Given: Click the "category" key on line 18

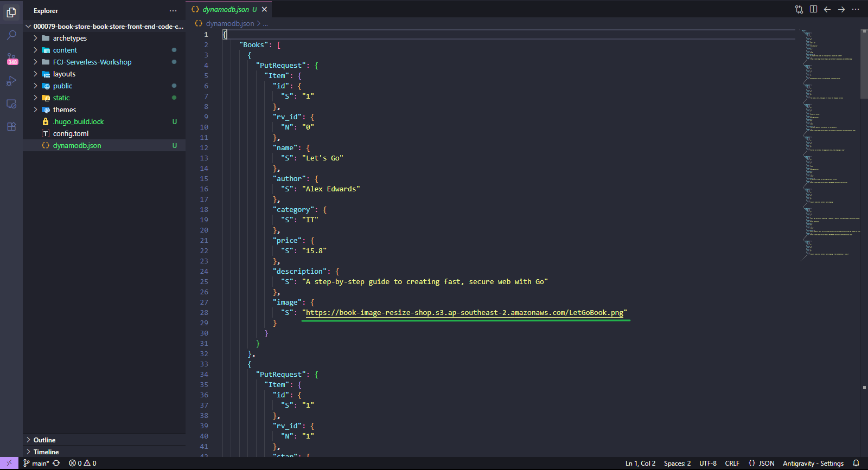Looking at the screenshot, I should [293, 210].
